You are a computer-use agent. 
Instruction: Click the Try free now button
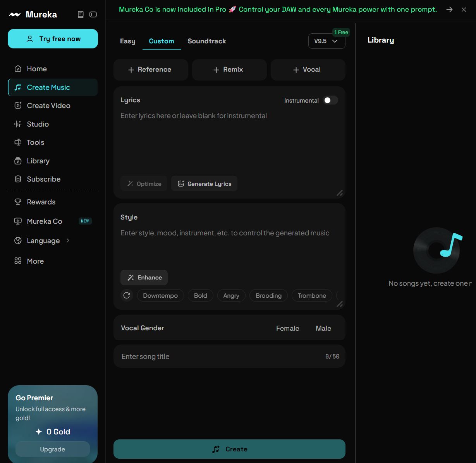[53, 39]
